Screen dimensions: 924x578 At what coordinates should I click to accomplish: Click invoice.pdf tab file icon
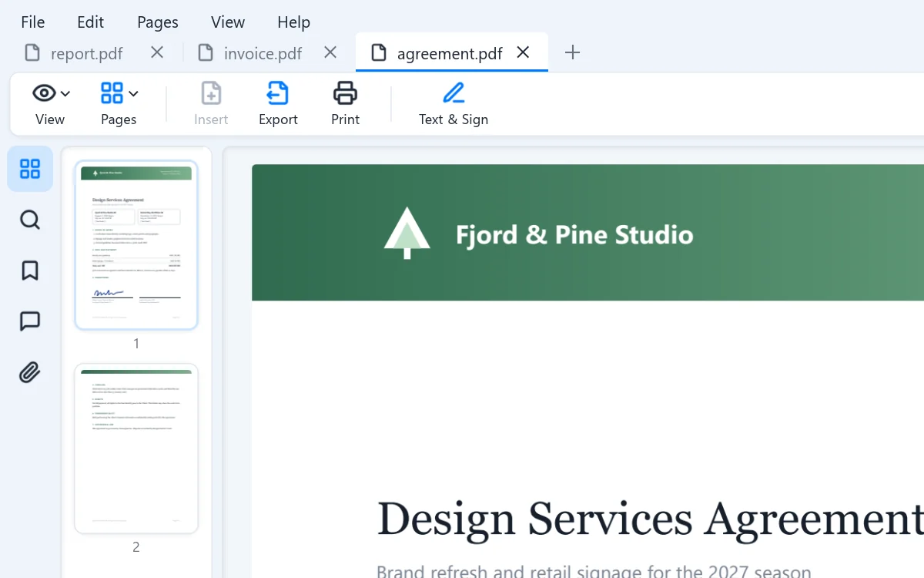pos(206,52)
